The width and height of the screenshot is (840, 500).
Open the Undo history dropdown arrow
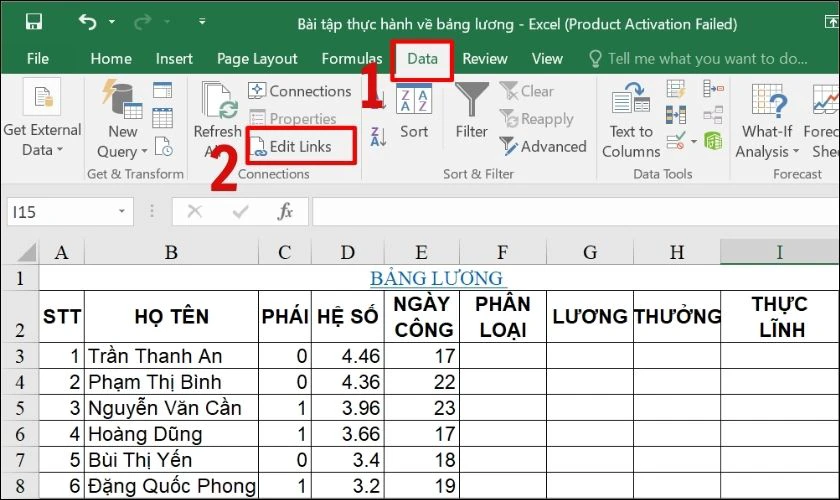click(112, 21)
